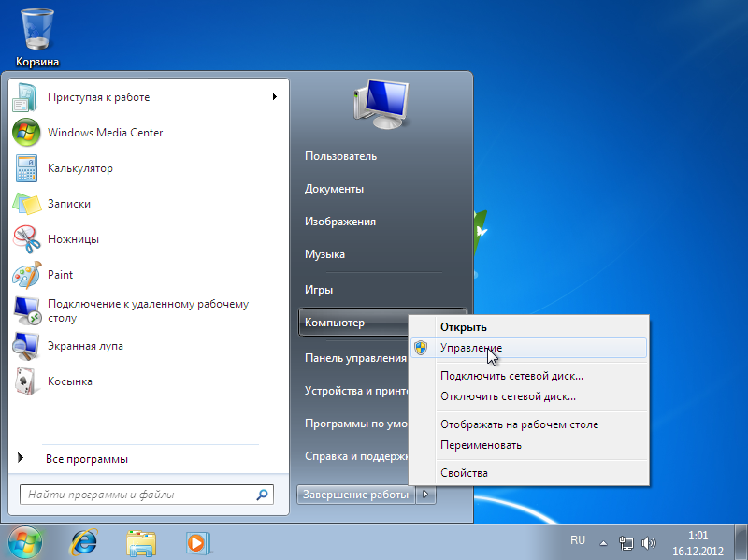The width and height of the screenshot is (748, 560).
Task: Choose Переименовать in the context menu
Action: (x=528, y=445)
